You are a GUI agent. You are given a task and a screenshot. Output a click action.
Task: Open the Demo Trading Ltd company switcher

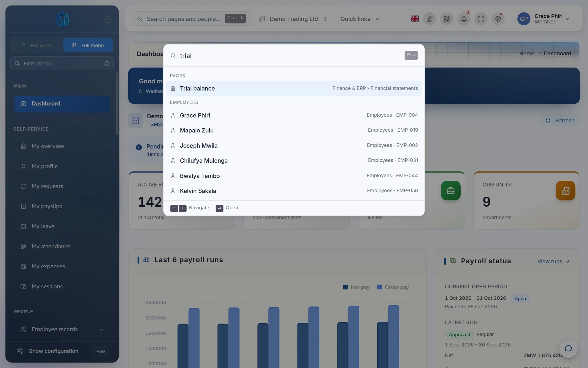293,19
